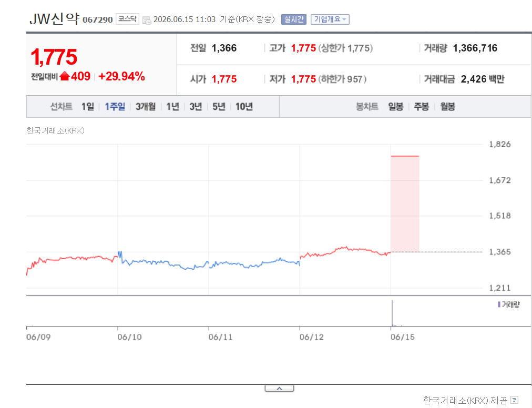The height and width of the screenshot is (408, 532).
Task: Click the +29.94% change rate
Action: (x=121, y=76)
